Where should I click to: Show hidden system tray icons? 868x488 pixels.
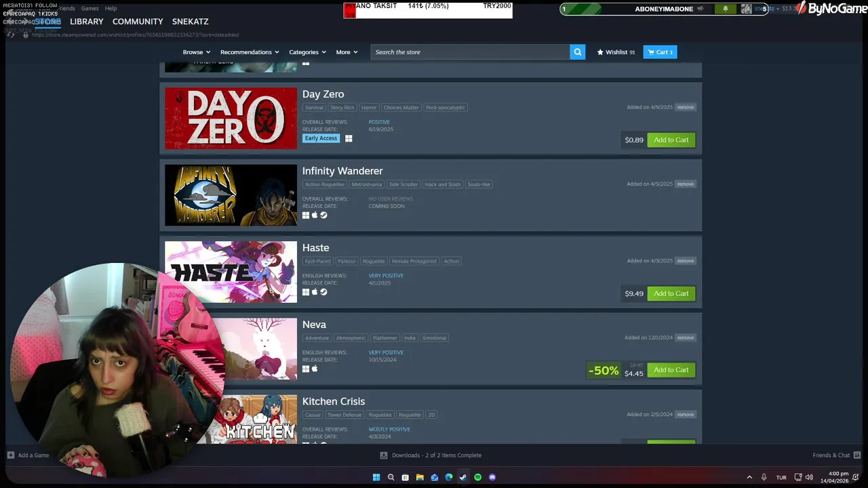749,477
